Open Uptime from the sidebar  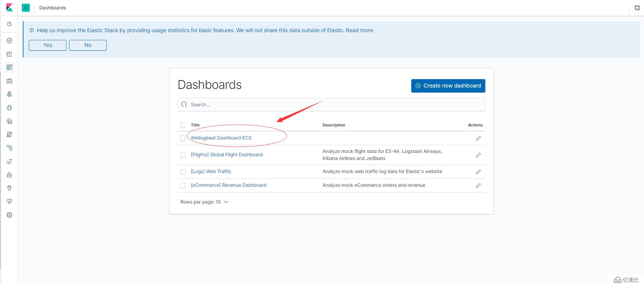coord(9,161)
